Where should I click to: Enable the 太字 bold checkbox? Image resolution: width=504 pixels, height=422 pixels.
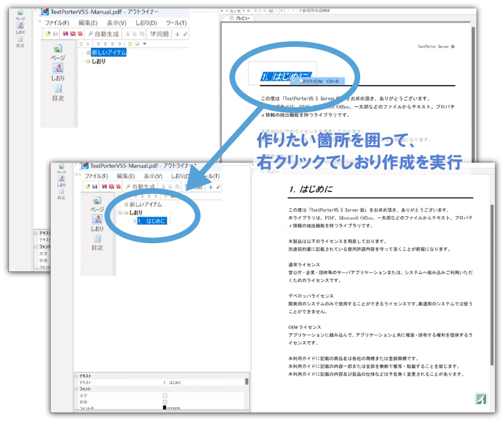[165, 395]
